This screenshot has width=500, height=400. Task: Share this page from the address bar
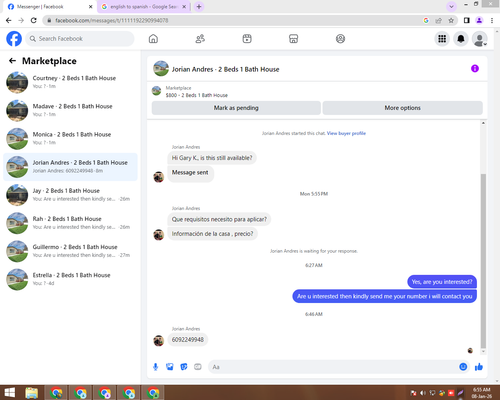[438, 20]
